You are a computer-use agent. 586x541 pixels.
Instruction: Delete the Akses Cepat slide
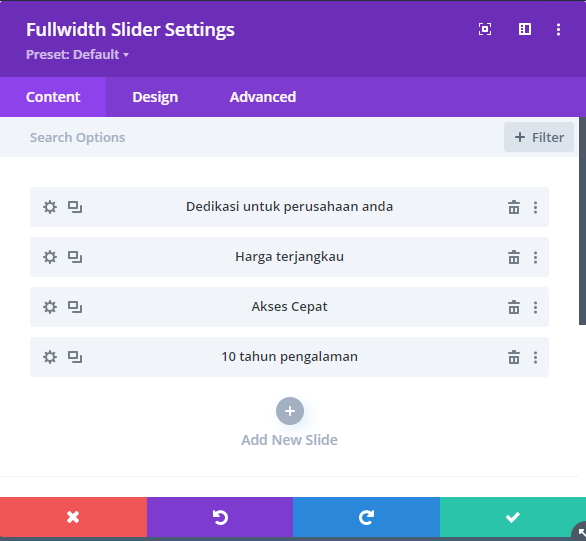[x=514, y=307]
